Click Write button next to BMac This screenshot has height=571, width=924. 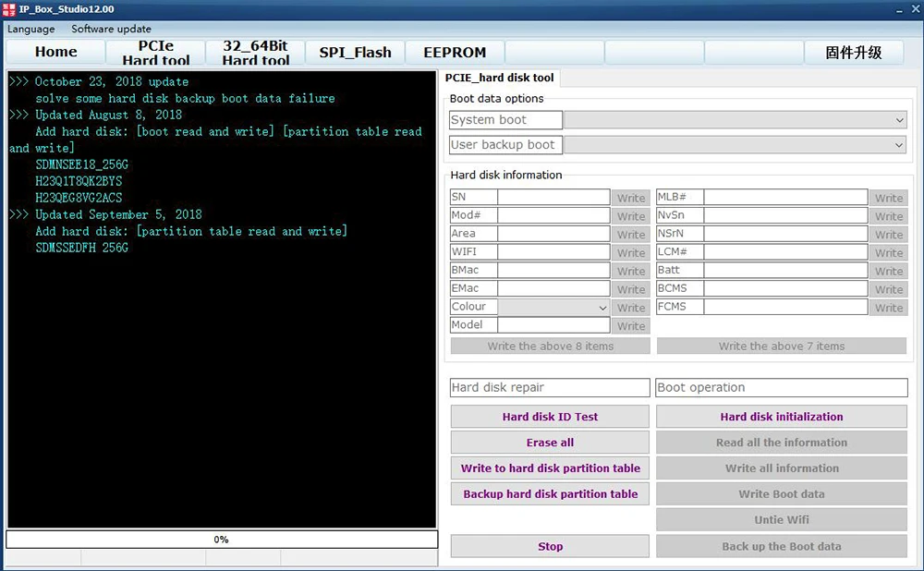point(631,271)
